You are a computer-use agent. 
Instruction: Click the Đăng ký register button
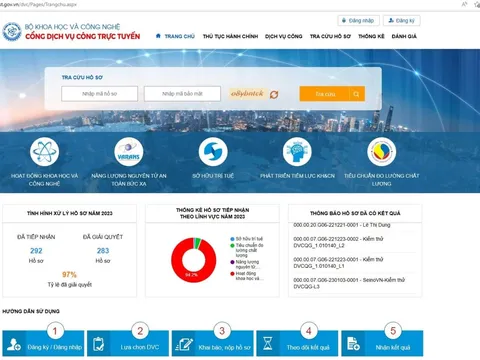point(402,21)
